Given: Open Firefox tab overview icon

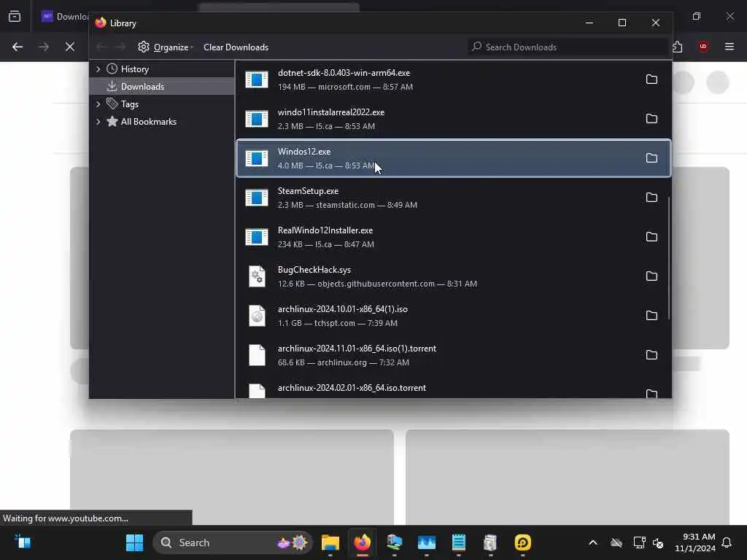Looking at the screenshot, I should (x=15, y=17).
